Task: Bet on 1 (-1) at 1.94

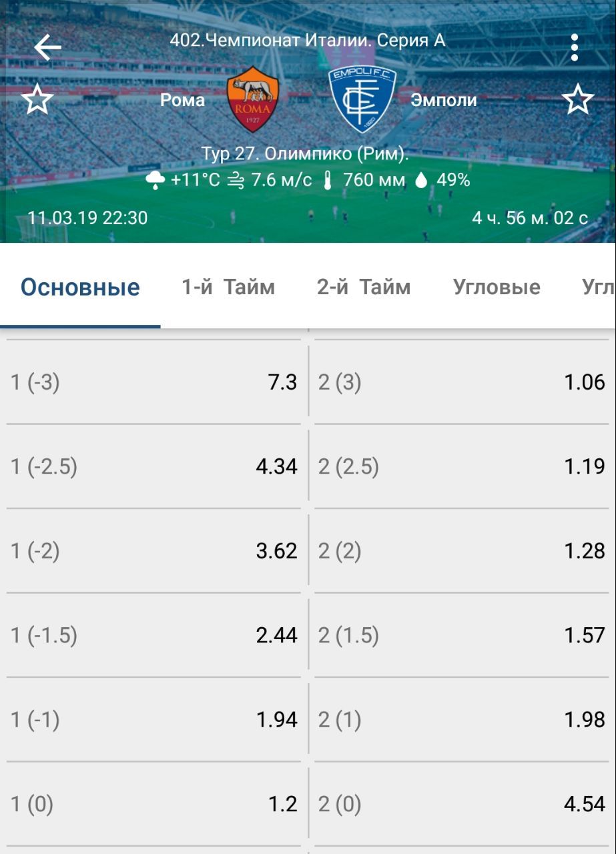Action: tap(153, 720)
